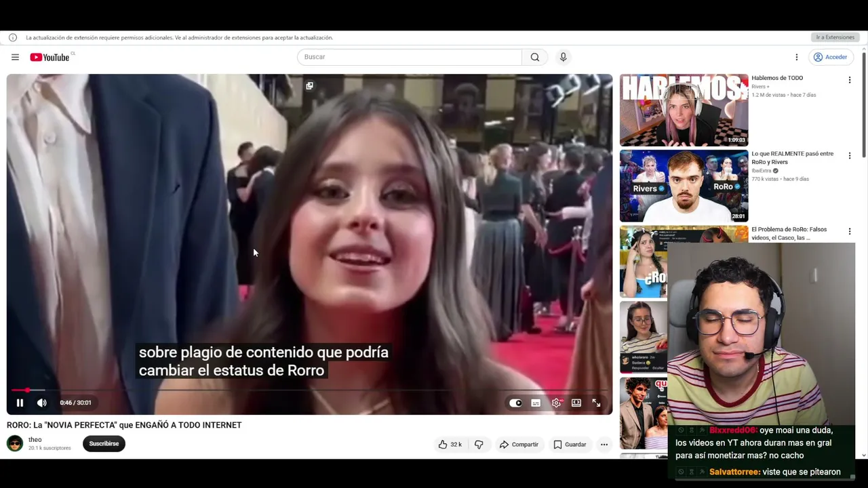Open RoRo y Rivers video thumbnail
Viewport: 868px width, 488px height.
[684, 186]
